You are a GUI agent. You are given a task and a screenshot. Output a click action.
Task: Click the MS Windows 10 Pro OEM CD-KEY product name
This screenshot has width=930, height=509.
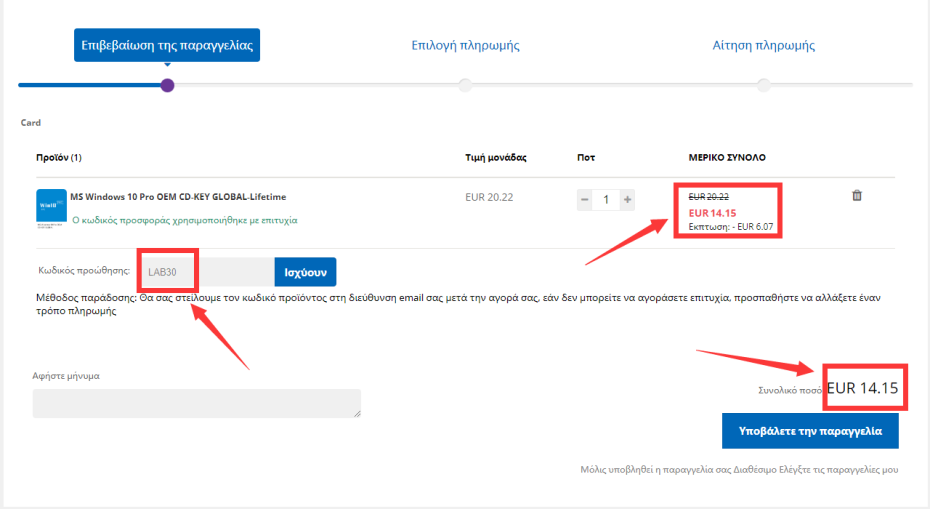[x=178, y=196]
